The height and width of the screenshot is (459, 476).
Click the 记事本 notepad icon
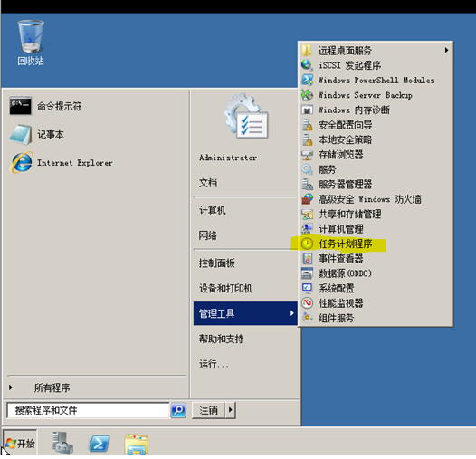21,134
